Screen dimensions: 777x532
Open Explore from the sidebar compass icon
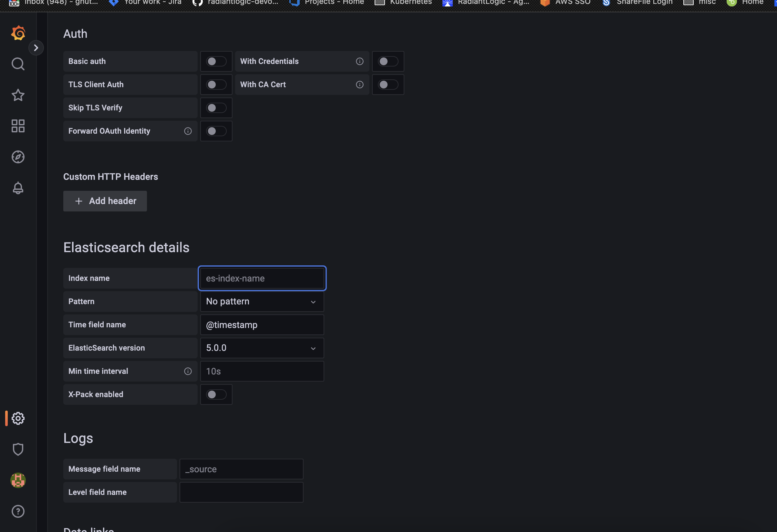pyautogui.click(x=18, y=156)
